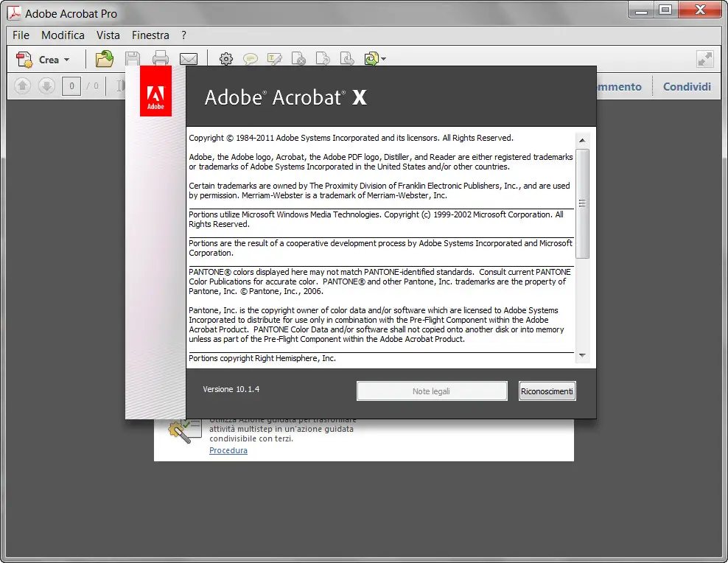
Task: Click the Adobe logo in the dialog
Action: 155,91
